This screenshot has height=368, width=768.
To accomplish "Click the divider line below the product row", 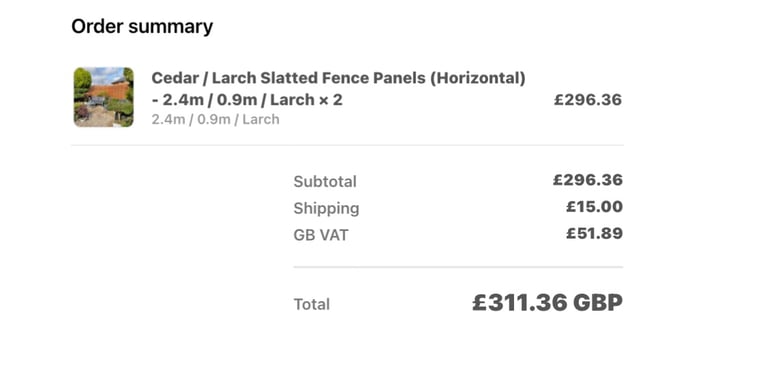I will 347,145.
